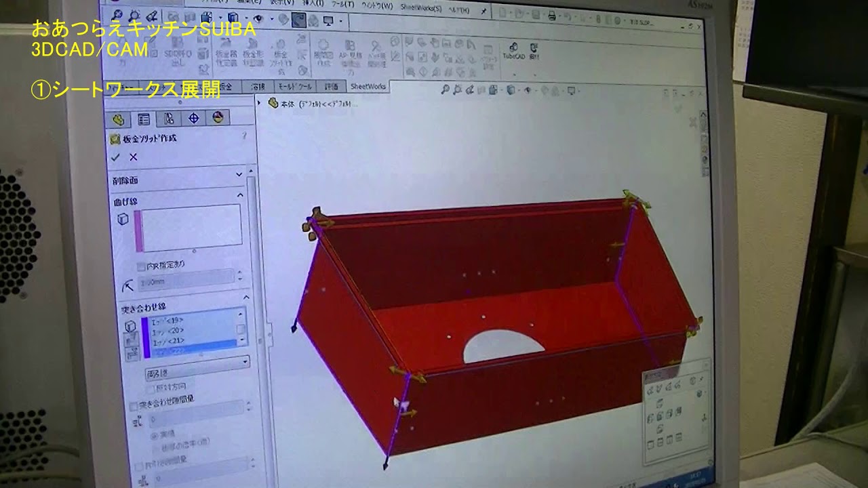Click Zoom to Area in the upper View toolbar

point(134,15)
